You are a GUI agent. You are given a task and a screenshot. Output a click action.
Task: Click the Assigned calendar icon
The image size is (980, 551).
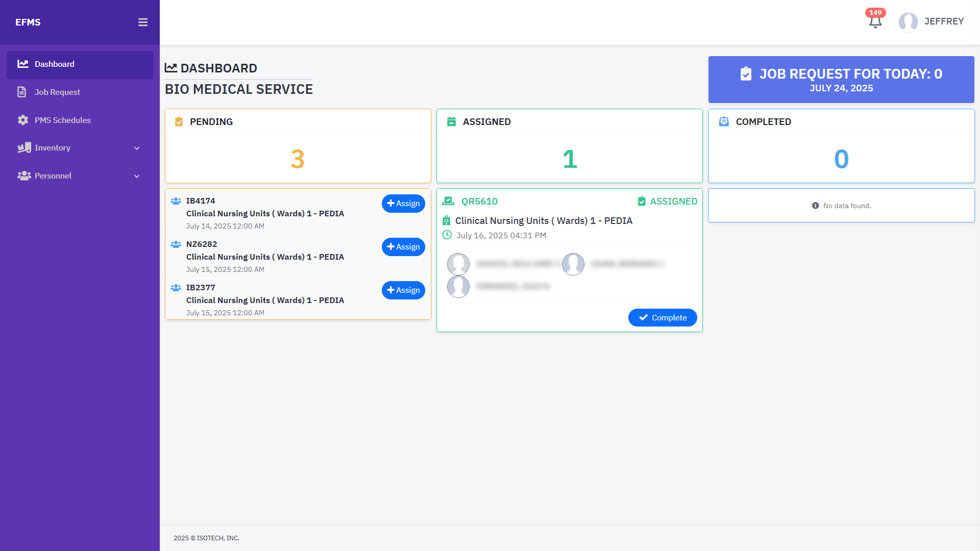click(x=451, y=122)
